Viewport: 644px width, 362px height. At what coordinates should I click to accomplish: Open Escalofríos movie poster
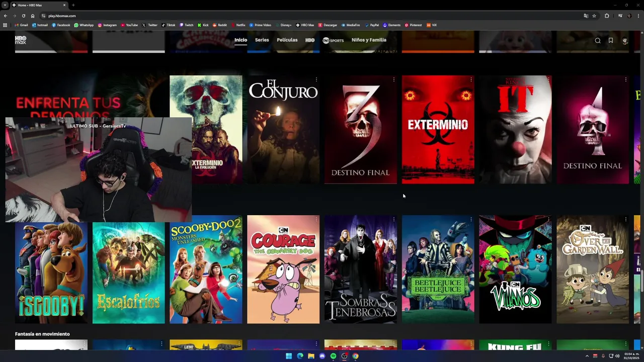[x=128, y=271]
